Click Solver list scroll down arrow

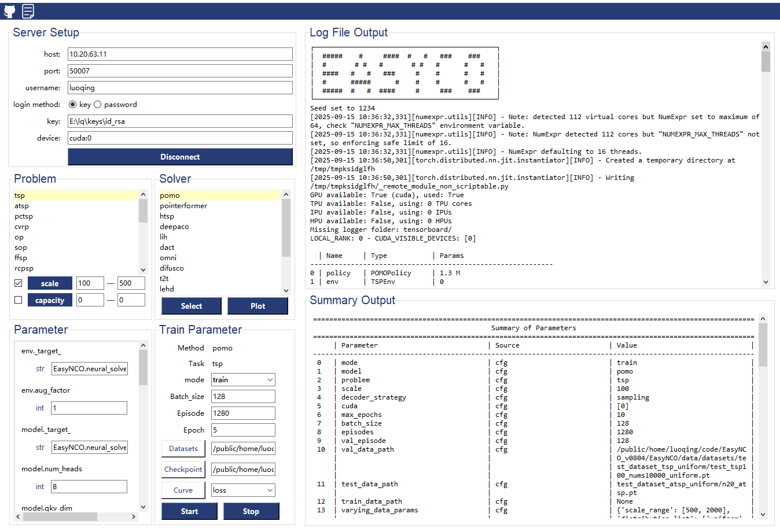286,291
